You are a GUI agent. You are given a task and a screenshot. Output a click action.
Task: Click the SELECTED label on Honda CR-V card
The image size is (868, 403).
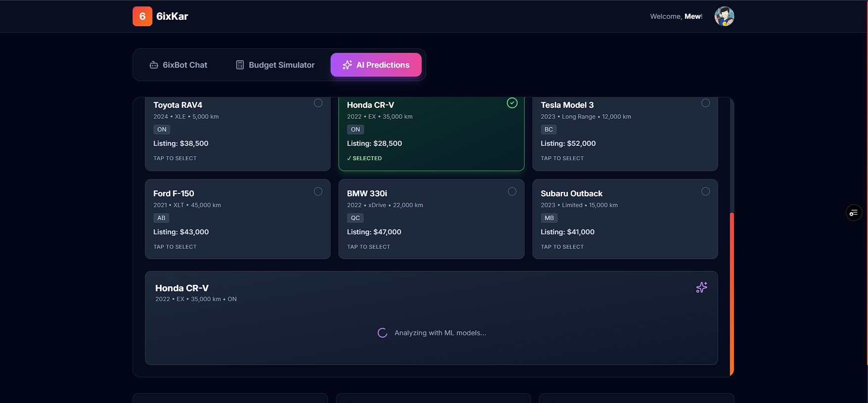click(364, 158)
